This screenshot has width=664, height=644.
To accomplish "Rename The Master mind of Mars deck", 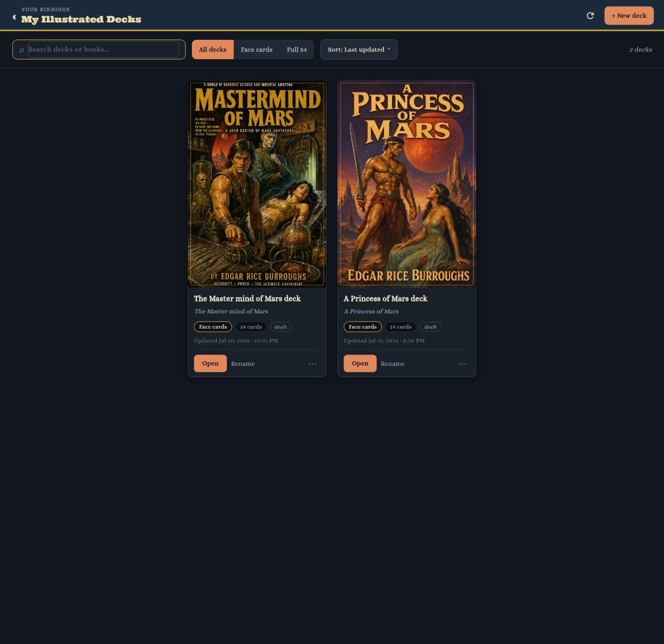I will click(x=243, y=364).
